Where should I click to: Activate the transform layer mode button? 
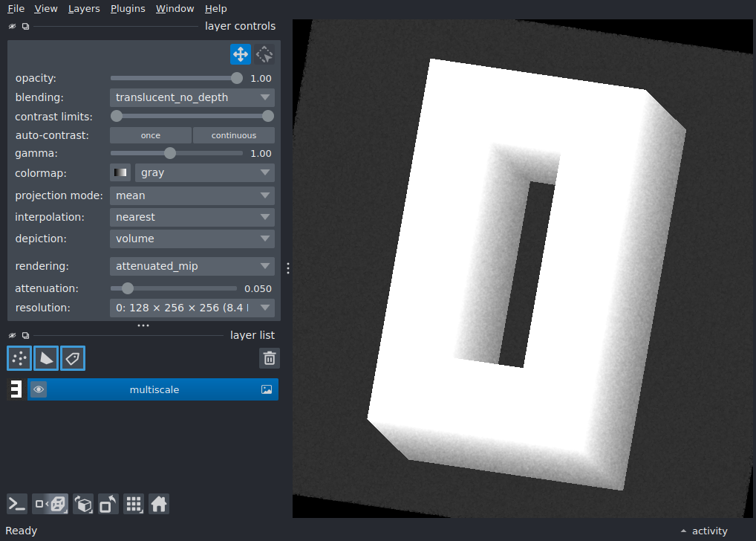coord(264,54)
